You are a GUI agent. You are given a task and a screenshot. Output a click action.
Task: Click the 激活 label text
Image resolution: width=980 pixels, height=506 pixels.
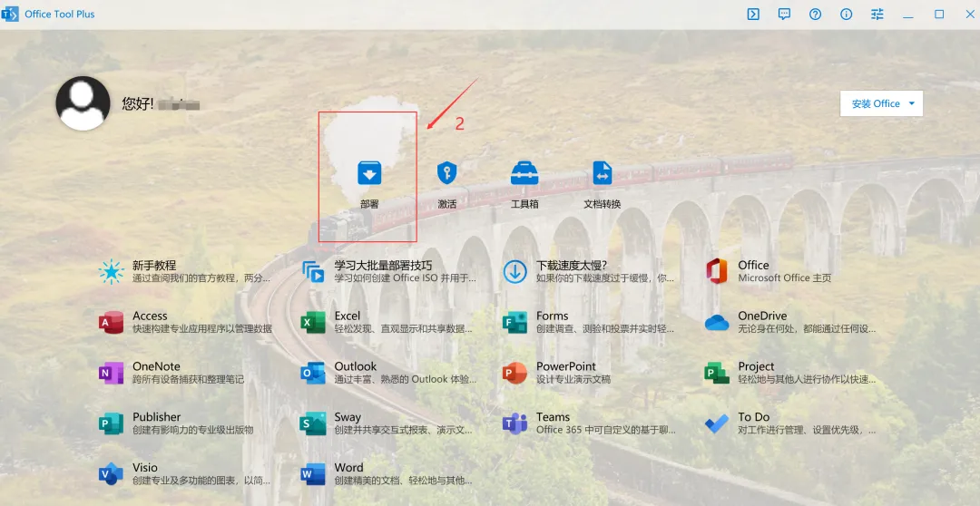click(x=446, y=204)
